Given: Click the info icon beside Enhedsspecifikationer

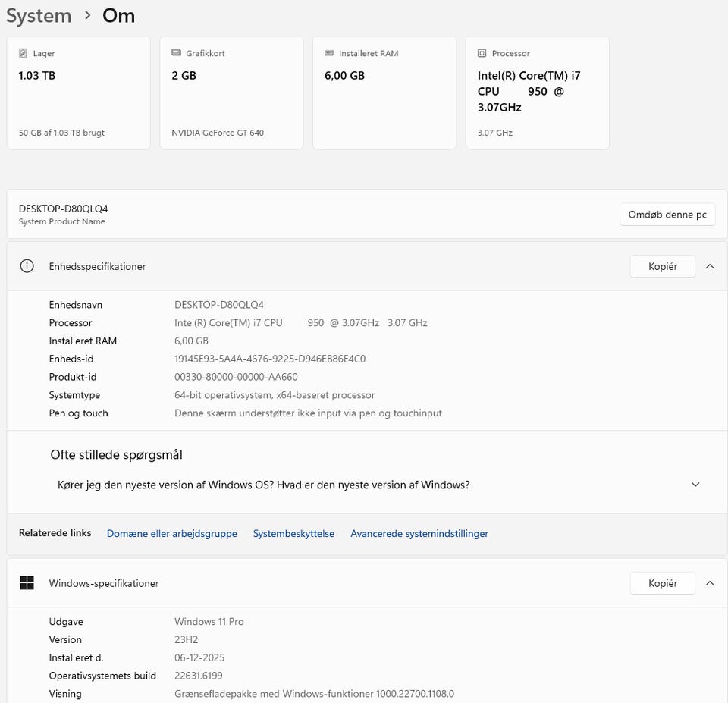Looking at the screenshot, I should 27,266.
